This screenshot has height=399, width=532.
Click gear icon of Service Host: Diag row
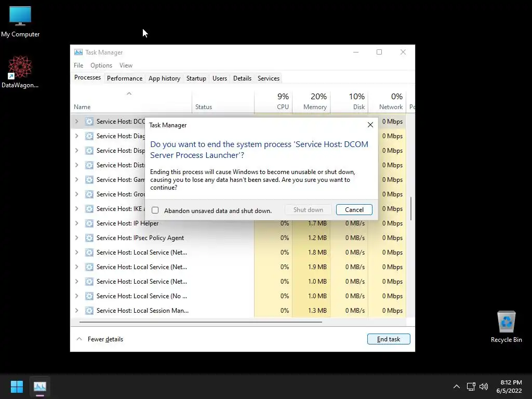coord(89,136)
